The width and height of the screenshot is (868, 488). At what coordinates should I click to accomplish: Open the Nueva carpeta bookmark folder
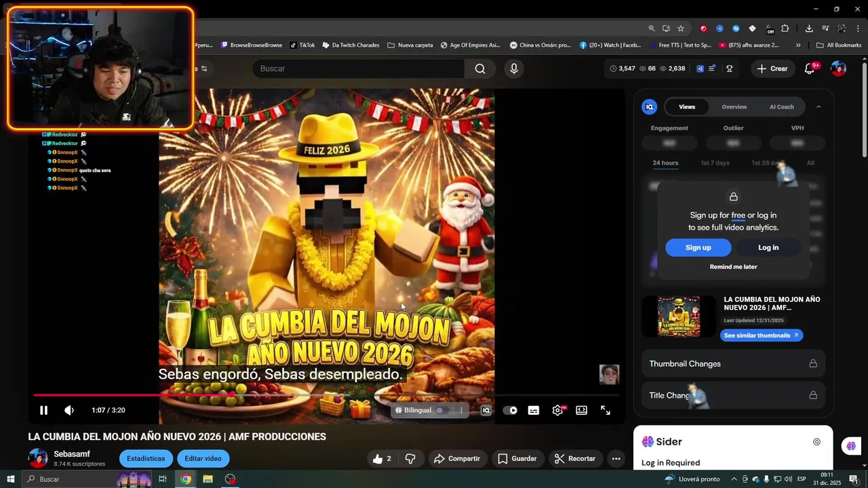(410, 45)
